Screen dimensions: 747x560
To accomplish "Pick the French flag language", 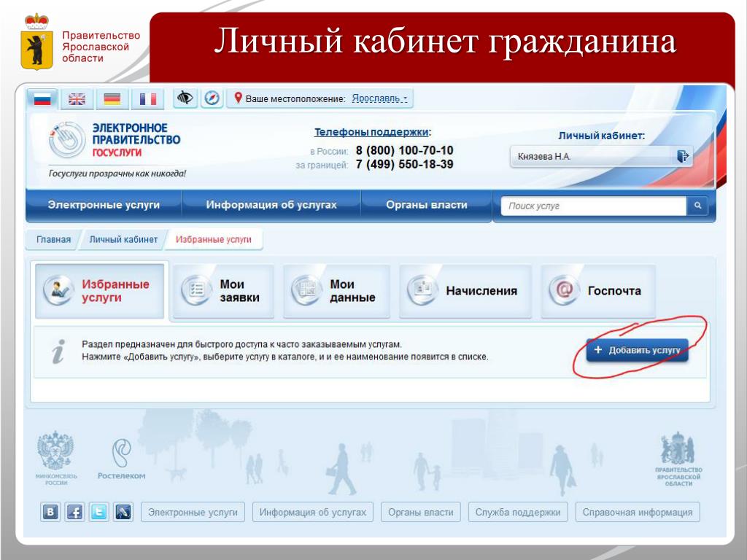I will point(148,98).
